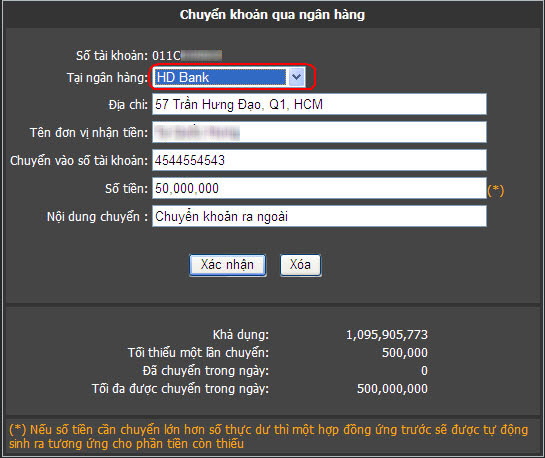This screenshot has width=545, height=458.
Task: Focus the Tên đơn vị nhận tiền field
Action: coord(319,132)
